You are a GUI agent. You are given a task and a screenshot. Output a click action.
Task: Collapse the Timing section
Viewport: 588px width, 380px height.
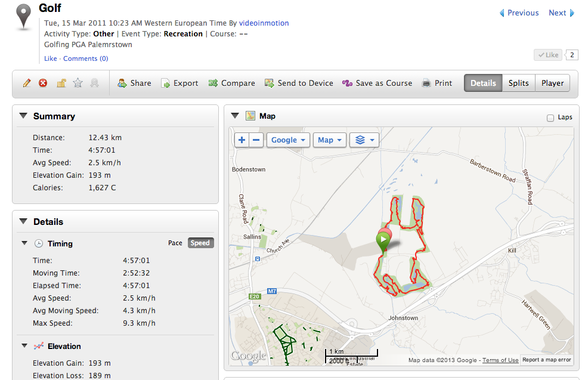pos(25,243)
